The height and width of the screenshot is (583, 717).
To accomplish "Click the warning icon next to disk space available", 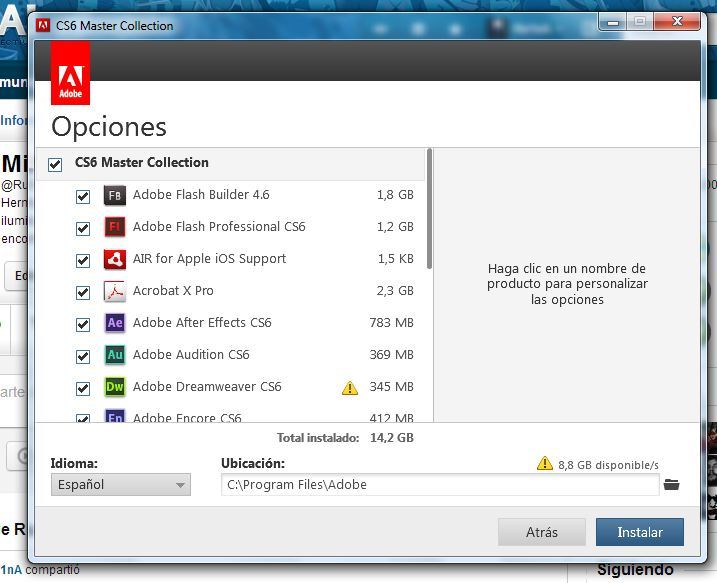I will (545, 463).
